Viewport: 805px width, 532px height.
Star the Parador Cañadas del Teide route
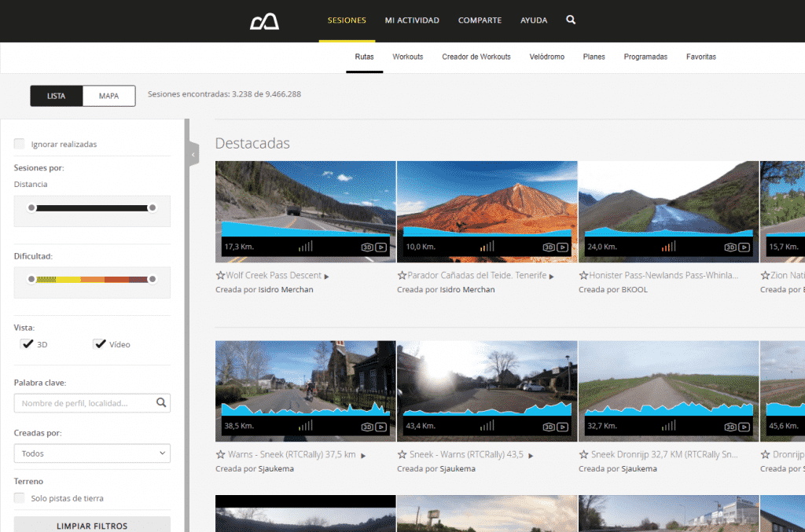coord(402,276)
